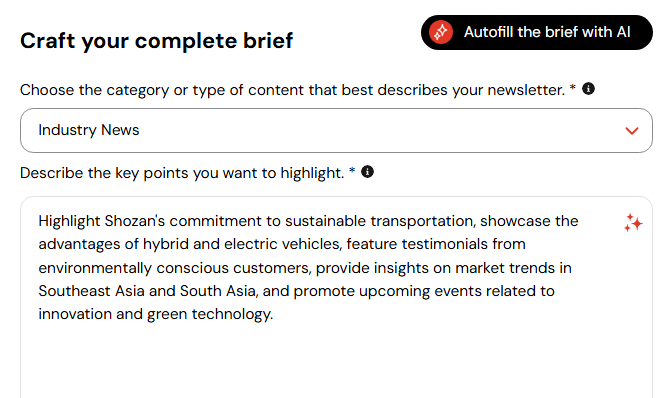
Task: Click the Autofill the brief with AI button
Action: tap(537, 33)
